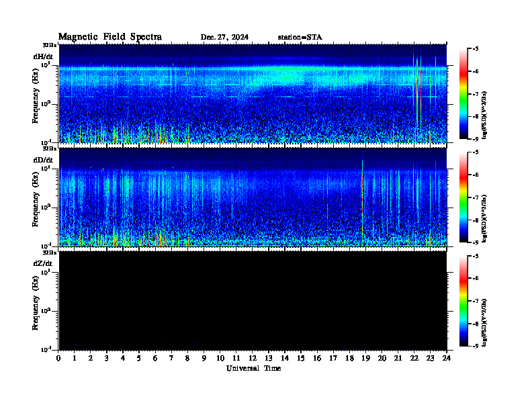Click hour tick label "18" on time axis
The image size is (532, 411).
click(x=349, y=358)
